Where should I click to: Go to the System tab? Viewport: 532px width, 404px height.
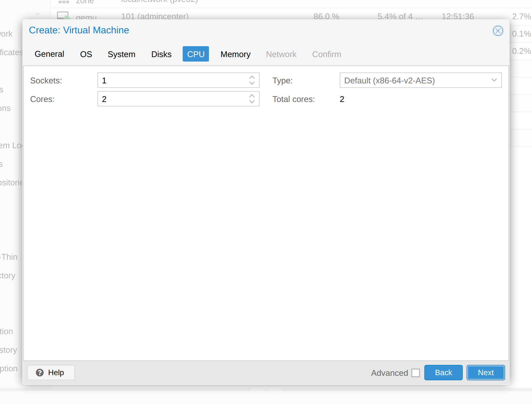pos(121,54)
